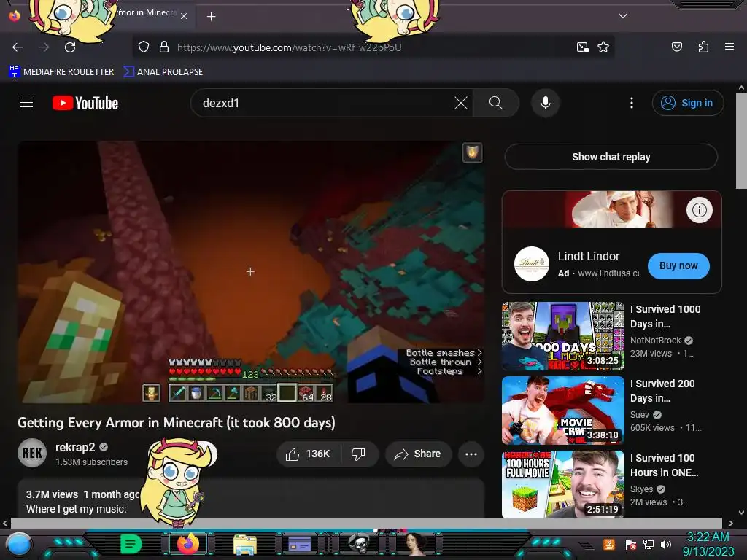The height and width of the screenshot is (560, 747).
Task: Click the page vertical scrollbar thumb
Action: click(741, 141)
